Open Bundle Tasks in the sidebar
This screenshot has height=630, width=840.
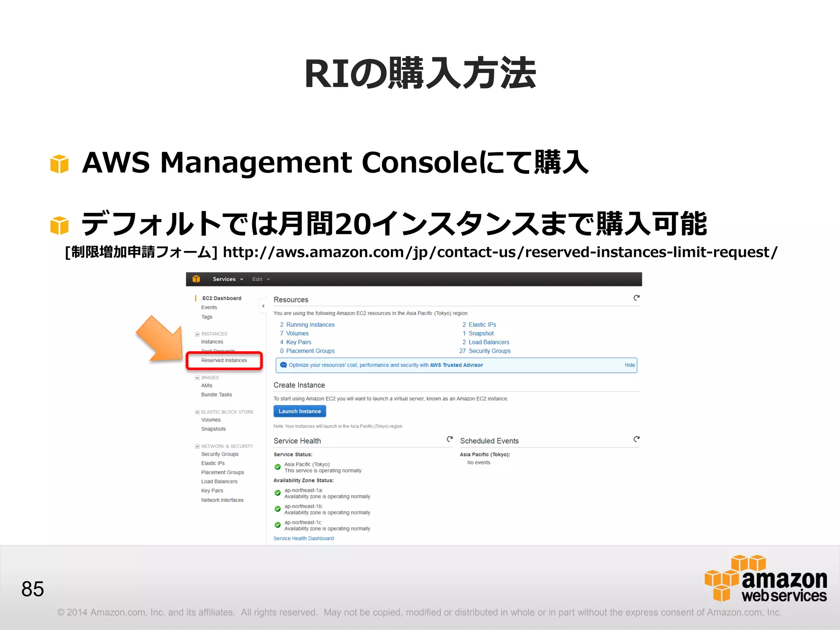217,395
